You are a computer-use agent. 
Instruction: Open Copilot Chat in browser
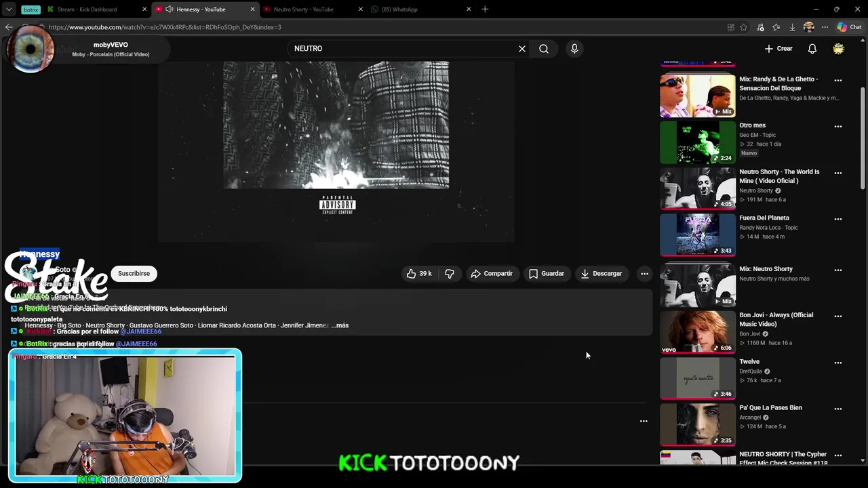point(849,27)
